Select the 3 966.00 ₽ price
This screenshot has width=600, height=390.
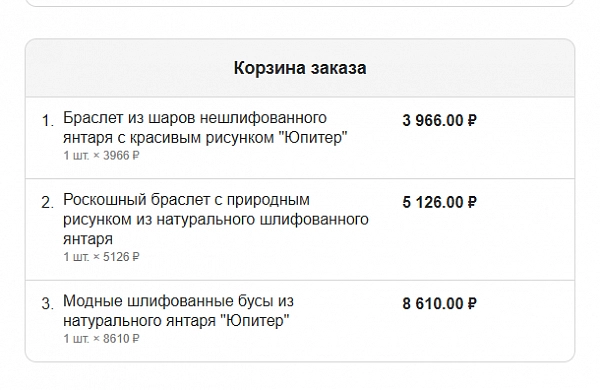[440, 121]
